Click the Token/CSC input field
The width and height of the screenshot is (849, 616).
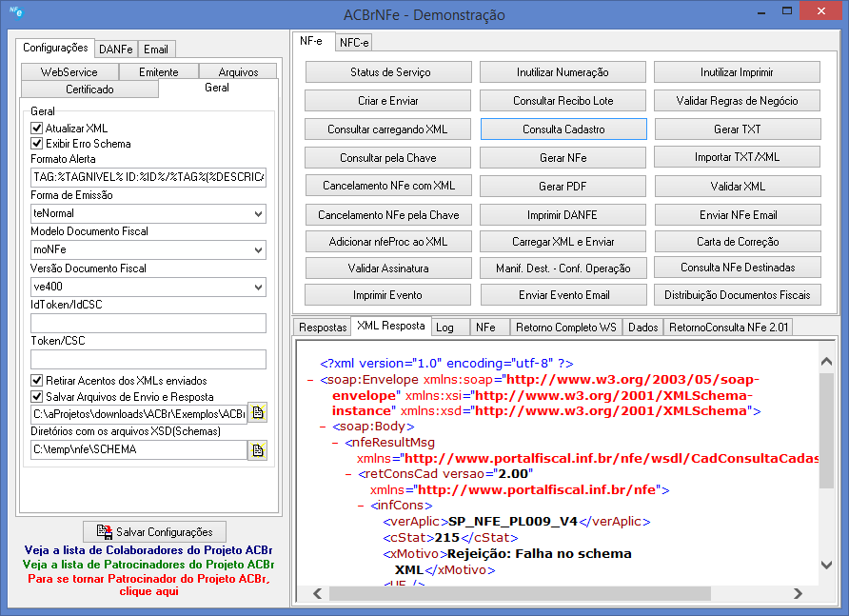tap(148, 360)
